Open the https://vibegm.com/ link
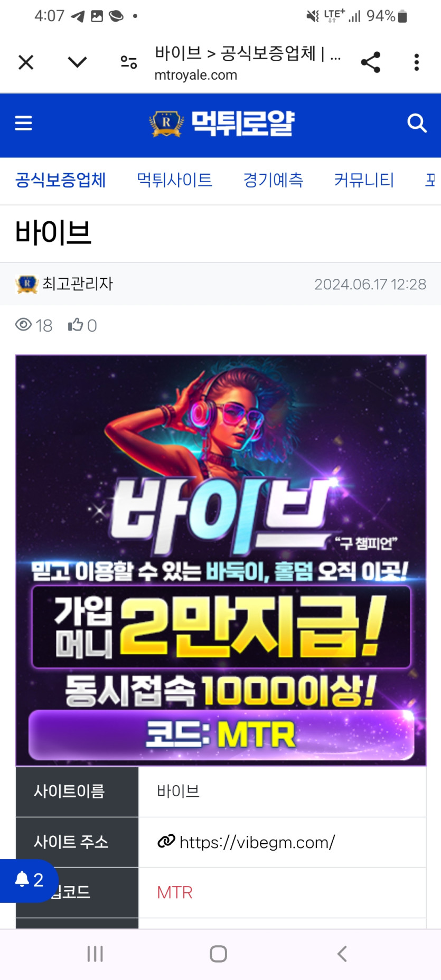The height and width of the screenshot is (980, 441). (x=257, y=842)
